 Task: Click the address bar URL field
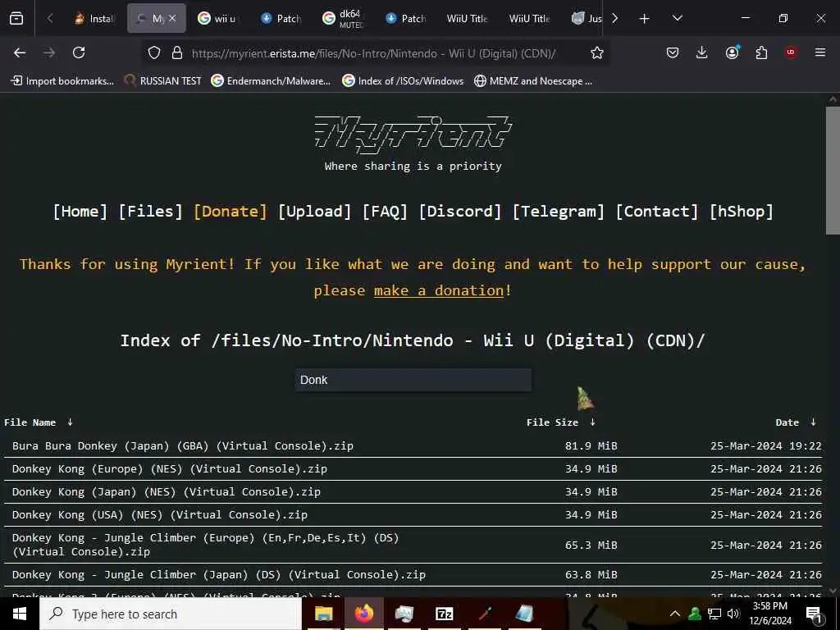(x=374, y=53)
